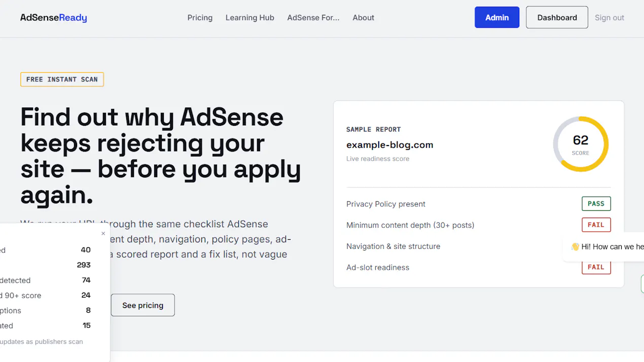This screenshot has height=362, width=644.
Task: Click the FREE INSTANT SCAN badge
Action: click(x=62, y=79)
